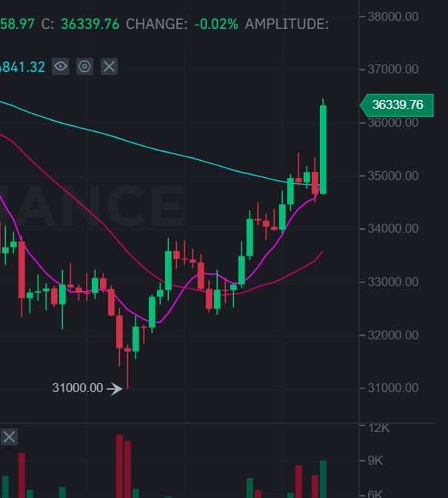
Task: Click the 31000.00 low price marker
Action: click(78, 388)
